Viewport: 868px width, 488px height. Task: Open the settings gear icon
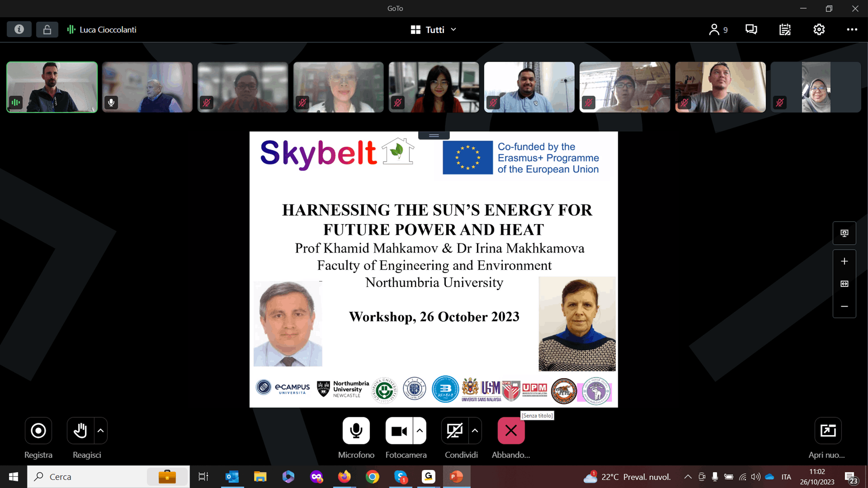[x=819, y=29]
